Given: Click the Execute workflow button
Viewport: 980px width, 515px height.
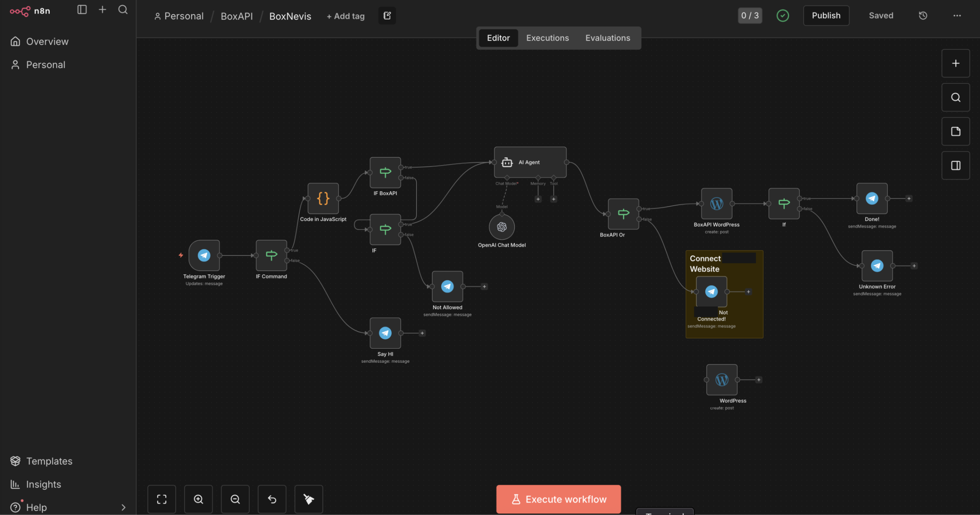Looking at the screenshot, I should coord(559,499).
